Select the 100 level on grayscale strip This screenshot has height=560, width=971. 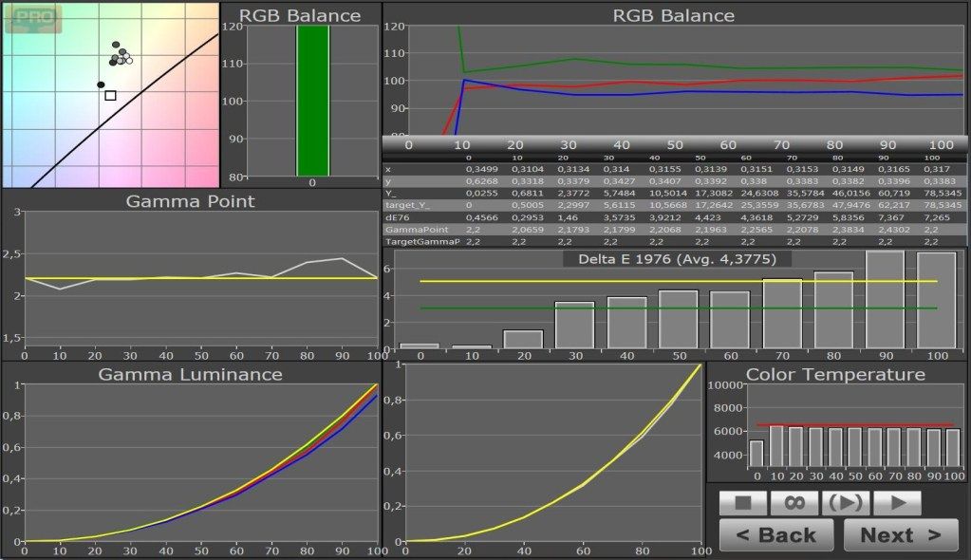point(941,144)
